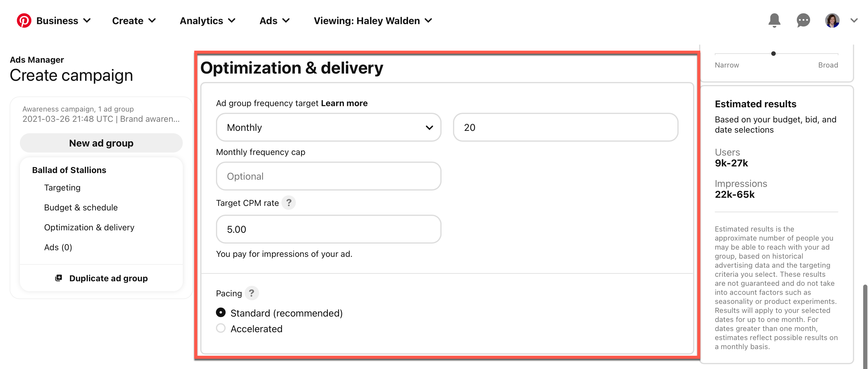Select Accelerated pacing option
The image size is (868, 369).
pos(221,328)
